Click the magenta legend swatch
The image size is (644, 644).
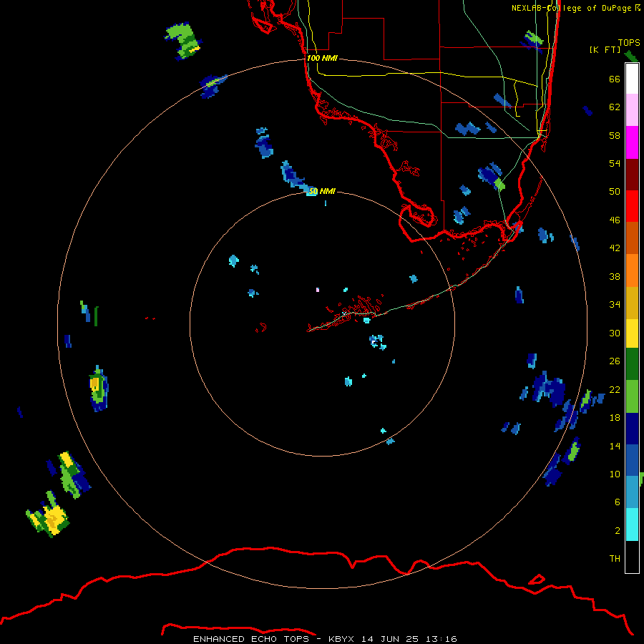click(x=632, y=142)
